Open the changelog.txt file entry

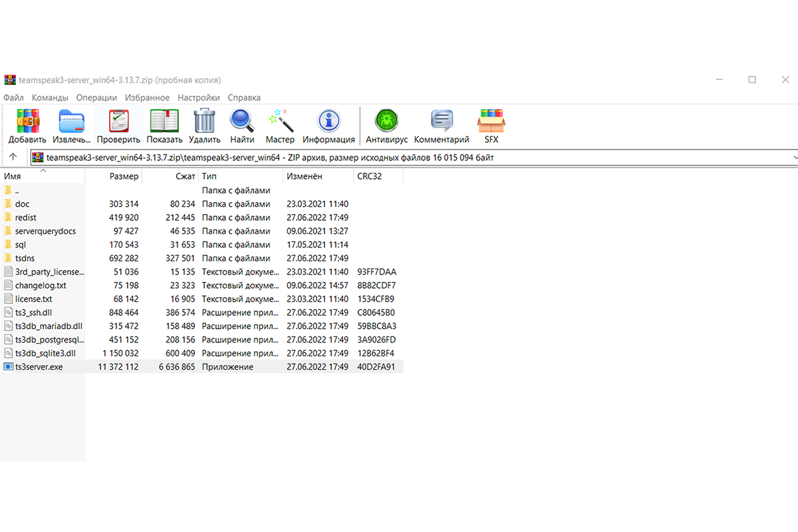point(41,285)
